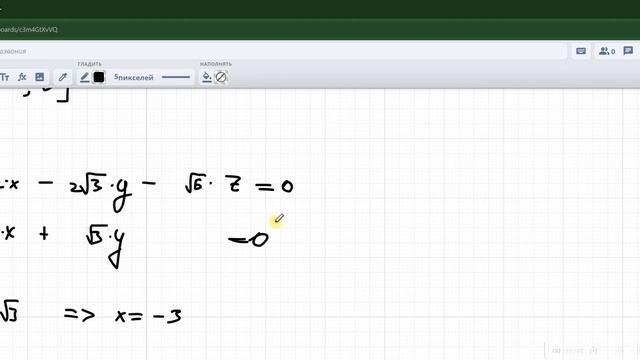Screen dimensions: 640x360
Task: Show the participants list
Action: (607, 51)
